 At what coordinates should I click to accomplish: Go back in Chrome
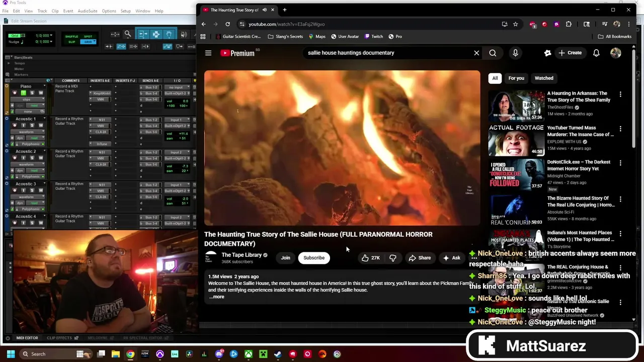click(x=203, y=24)
